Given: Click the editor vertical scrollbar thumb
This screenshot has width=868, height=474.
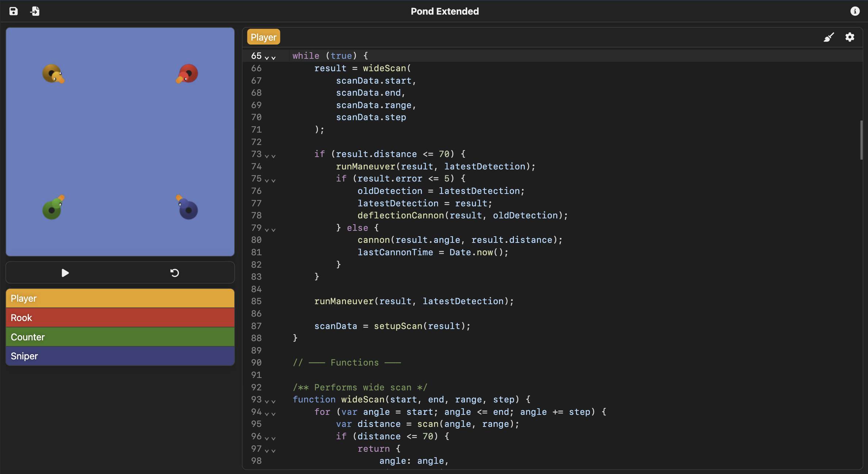Looking at the screenshot, I should [x=861, y=140].
